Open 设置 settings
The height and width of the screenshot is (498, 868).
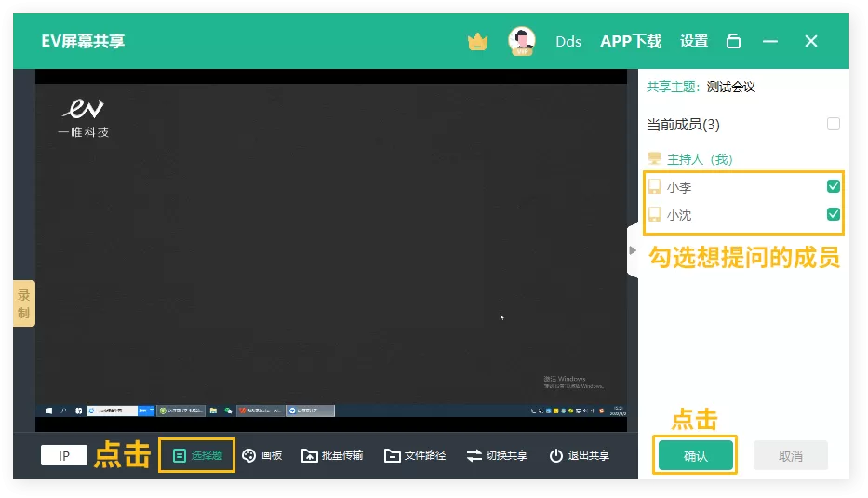click(694, 41)
